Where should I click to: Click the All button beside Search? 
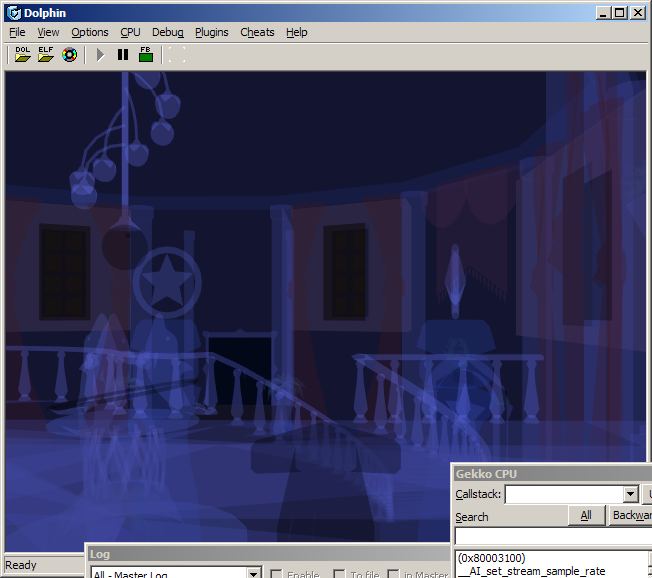tap(586, 516)
